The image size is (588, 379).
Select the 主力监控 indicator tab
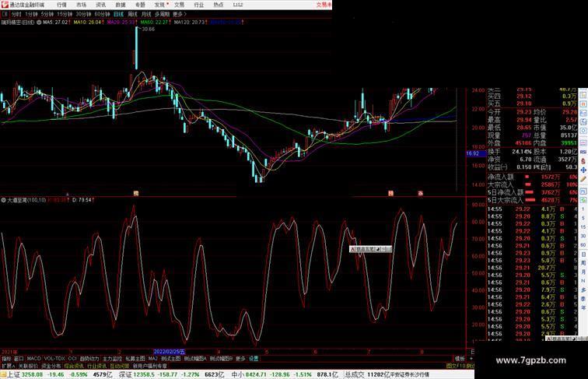113,359
